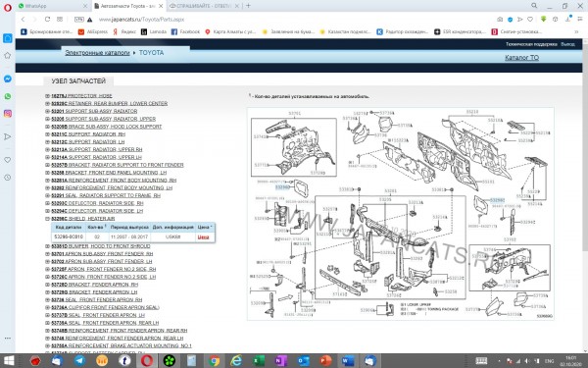The width and height of the screenshot is (588, 368).
Task: Reload the page with the refresh icon
Action: [x=47, y=20]
